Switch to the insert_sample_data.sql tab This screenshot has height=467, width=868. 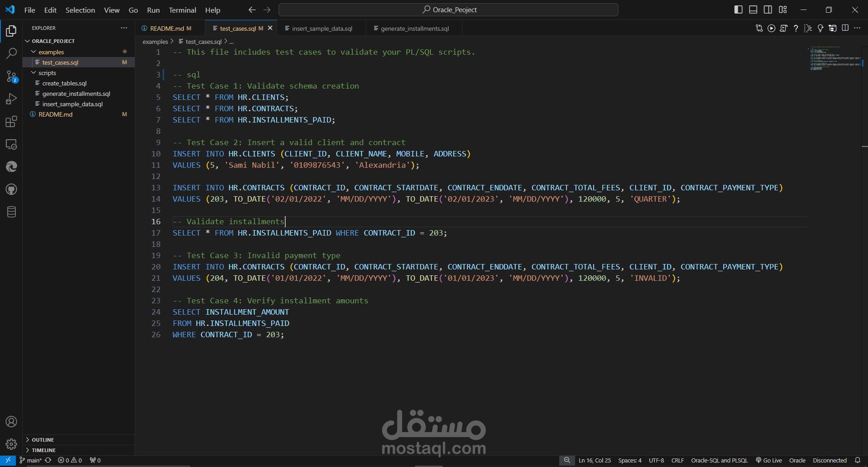pos(321,28)
